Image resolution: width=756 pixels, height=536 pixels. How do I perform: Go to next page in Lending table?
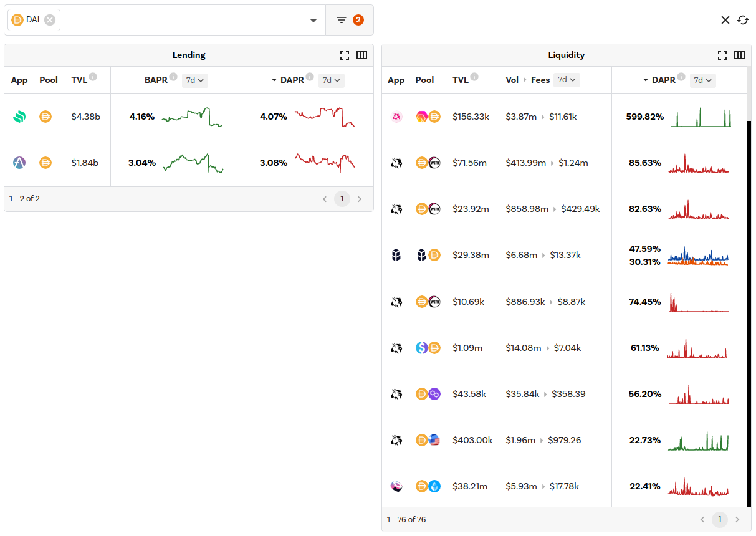[x=359, y=199]
